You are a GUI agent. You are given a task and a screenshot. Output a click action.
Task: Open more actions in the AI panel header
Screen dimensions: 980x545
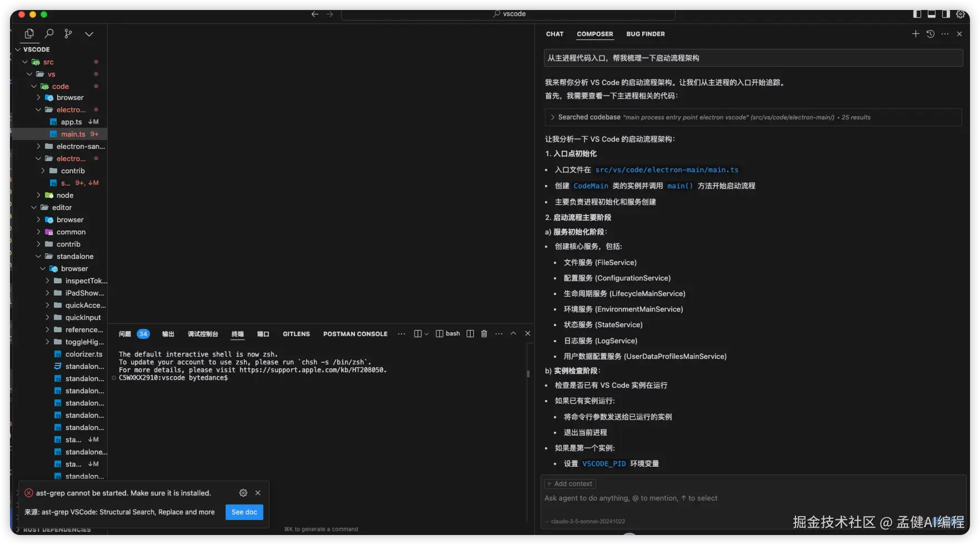pos(945,34)
